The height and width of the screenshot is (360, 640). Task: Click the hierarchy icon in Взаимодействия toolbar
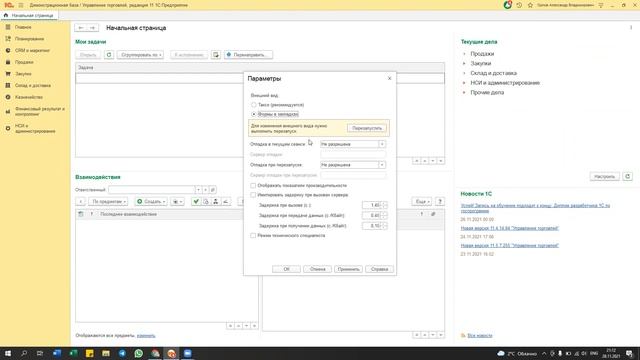[x=216, y=201]
